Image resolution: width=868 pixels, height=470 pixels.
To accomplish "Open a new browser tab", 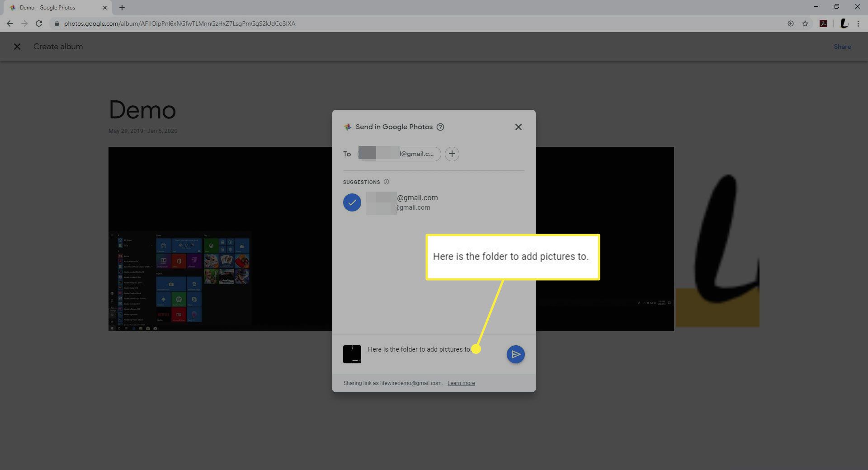I will pos(122,8).
